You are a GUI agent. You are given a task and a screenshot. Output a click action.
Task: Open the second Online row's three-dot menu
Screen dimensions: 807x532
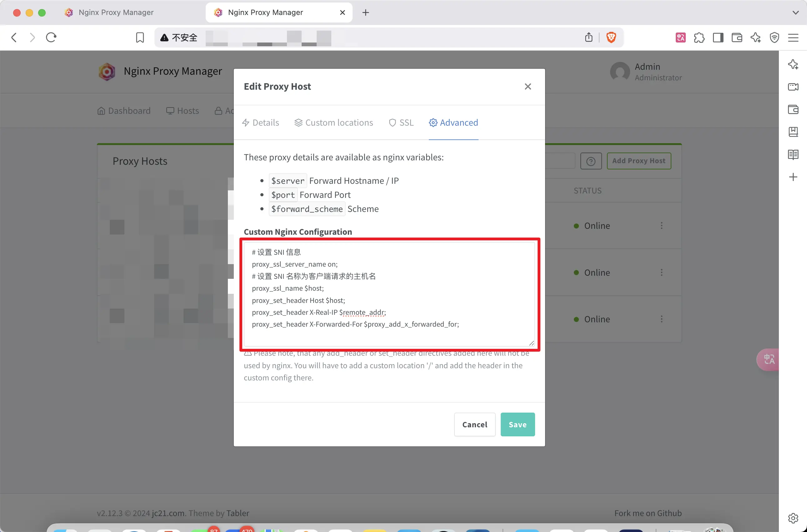pos(661,273)
